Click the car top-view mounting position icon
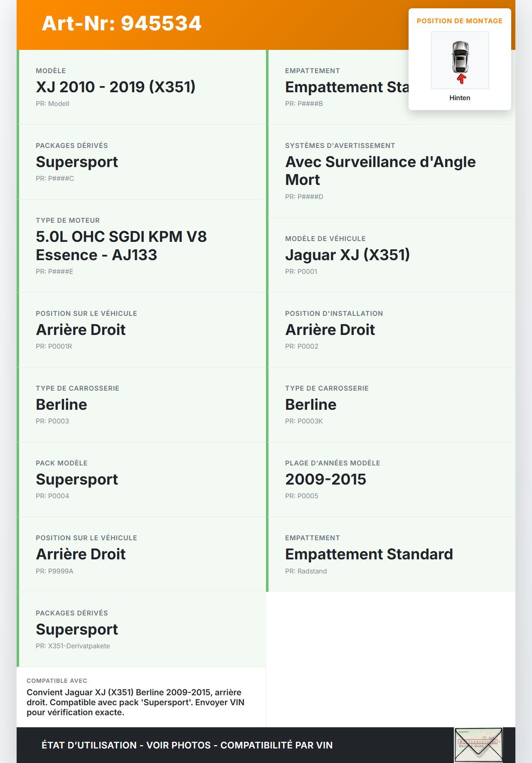Viewport: 532px width, 763px height. 460,57
